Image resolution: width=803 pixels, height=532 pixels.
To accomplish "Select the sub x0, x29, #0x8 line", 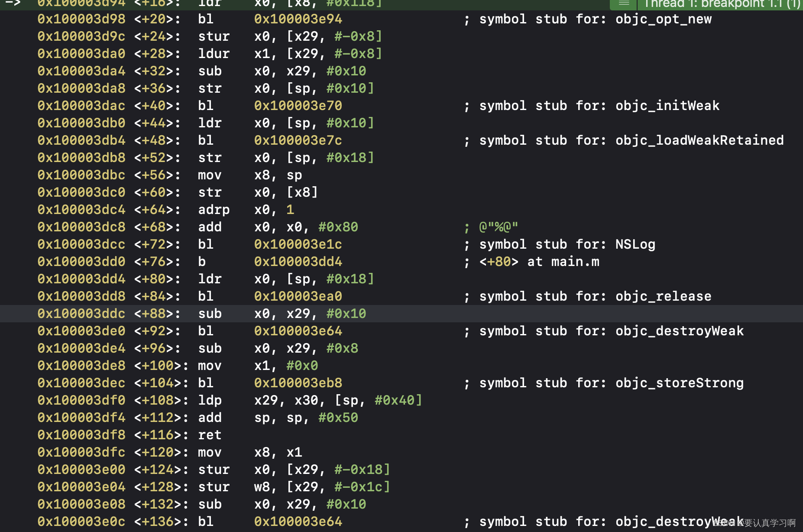I will pos(198,348).
